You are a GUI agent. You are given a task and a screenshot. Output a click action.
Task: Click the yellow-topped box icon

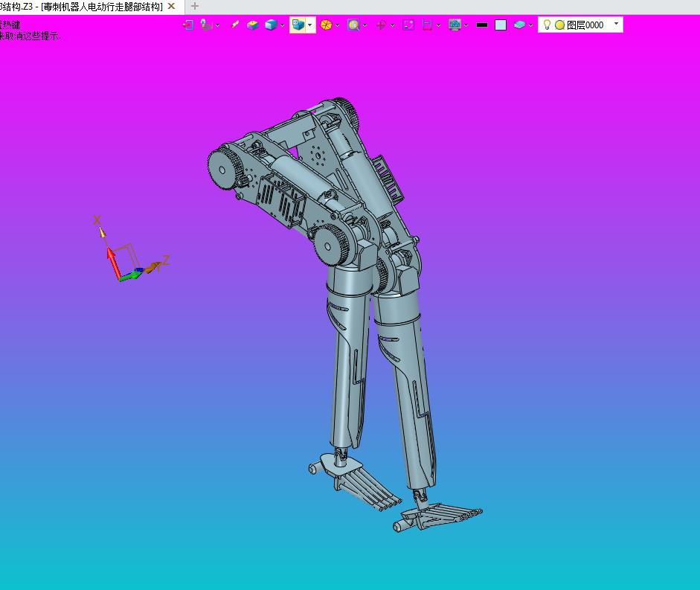coord(253,25)
